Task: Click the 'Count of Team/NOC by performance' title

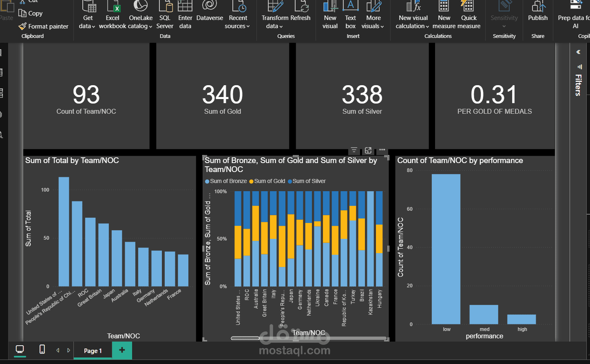Action: point(460,161)
